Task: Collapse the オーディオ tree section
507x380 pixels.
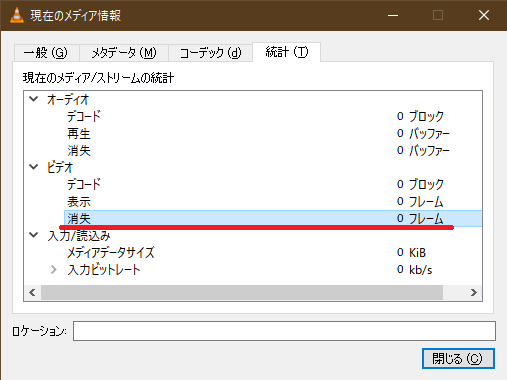Action: (34, 99)
